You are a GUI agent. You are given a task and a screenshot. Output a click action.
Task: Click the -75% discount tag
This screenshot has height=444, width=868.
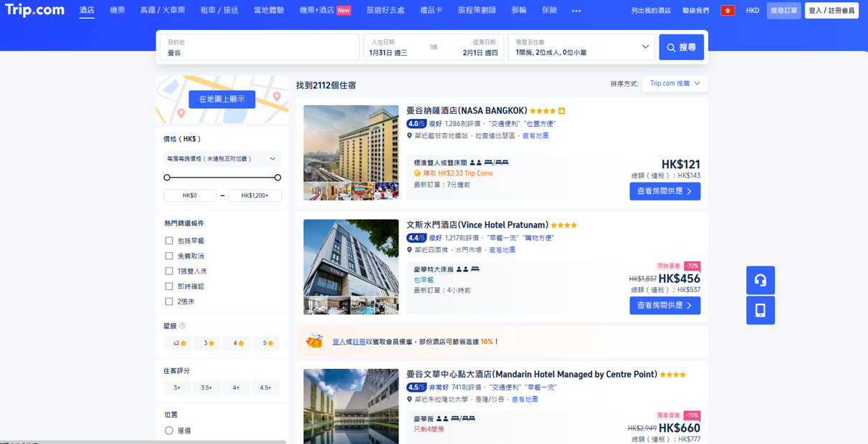tap(692, 415)
